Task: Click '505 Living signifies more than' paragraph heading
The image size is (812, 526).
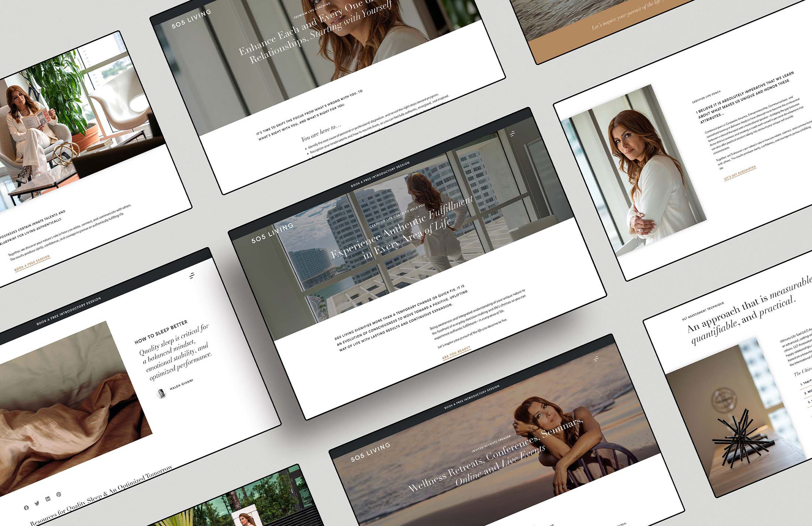Action: [400, 318]
